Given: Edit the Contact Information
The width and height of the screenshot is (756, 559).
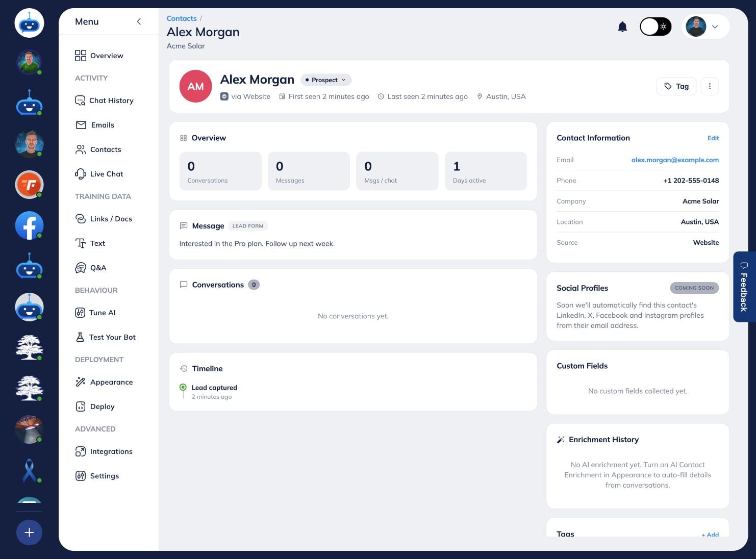Looking at the screenshot, I should point(713,138).
